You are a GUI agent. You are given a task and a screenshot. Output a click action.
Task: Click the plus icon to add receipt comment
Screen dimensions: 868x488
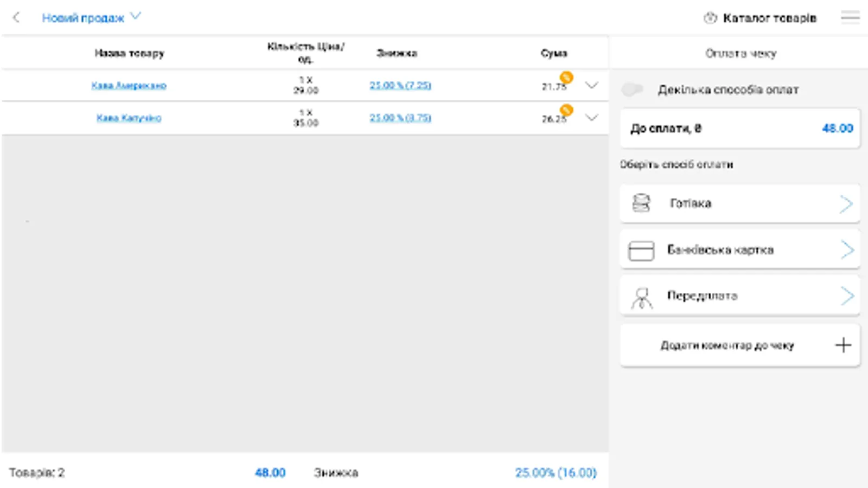843,345
